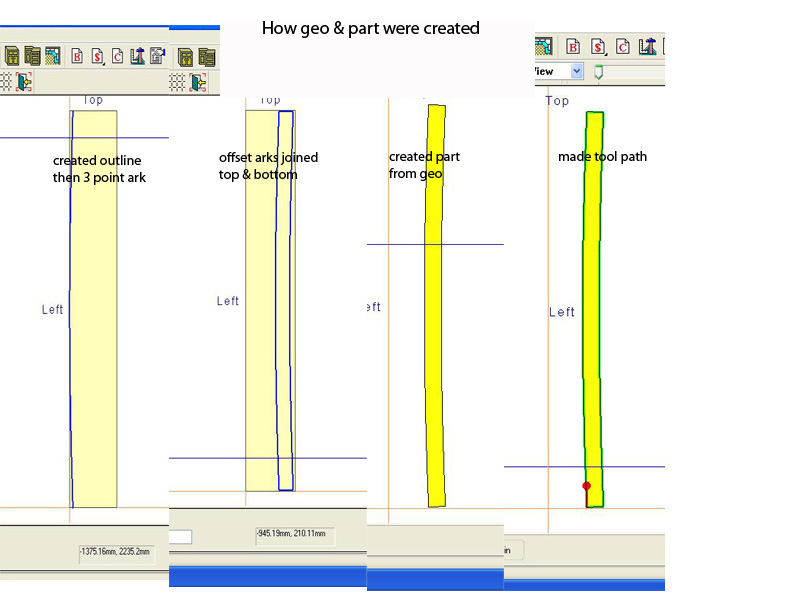The image size is (800, 600).
Task: Click the red start point on the tool path
Action: [x=586, y=486]
